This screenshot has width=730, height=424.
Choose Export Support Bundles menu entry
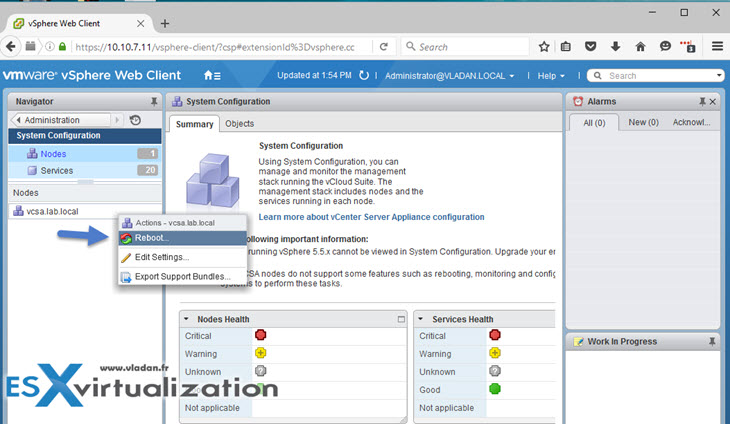(182, 276)
